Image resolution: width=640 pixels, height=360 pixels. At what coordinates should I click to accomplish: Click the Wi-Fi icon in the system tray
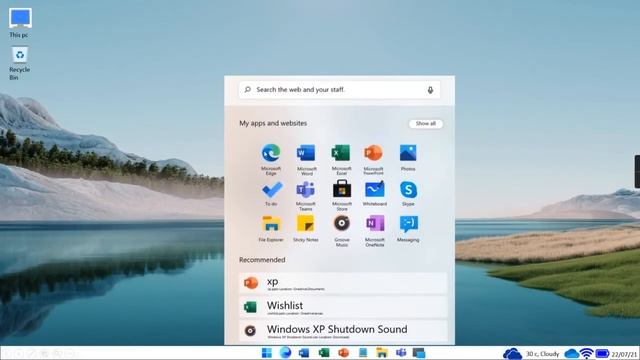tap(587, 354)
